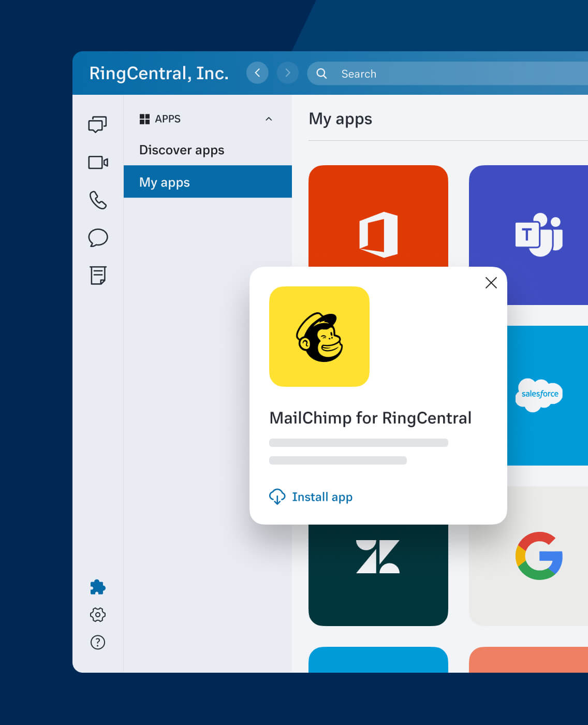Click the search magnifier icon
This screenshot has height=725, width=588.
321,74
